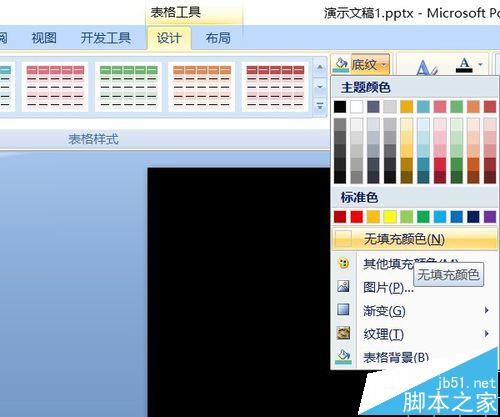Pick orange standard color swatch
The width and height of the screenshot is (500, 417).
click(x=373, y=217)
